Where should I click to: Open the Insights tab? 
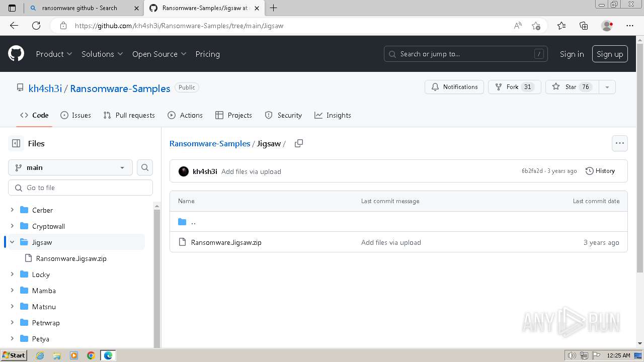coord(333,115)
